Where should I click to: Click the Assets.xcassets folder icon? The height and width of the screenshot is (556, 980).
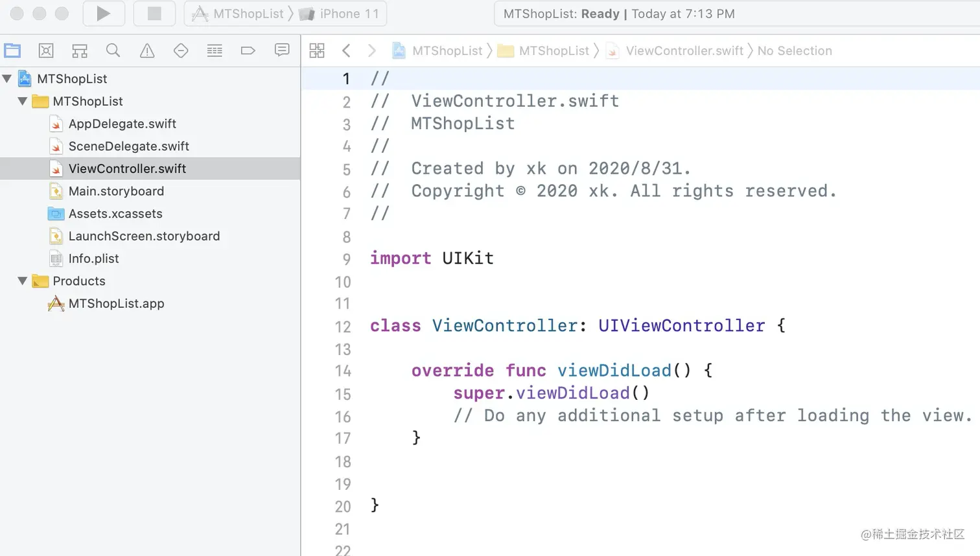tap(56, 213)
